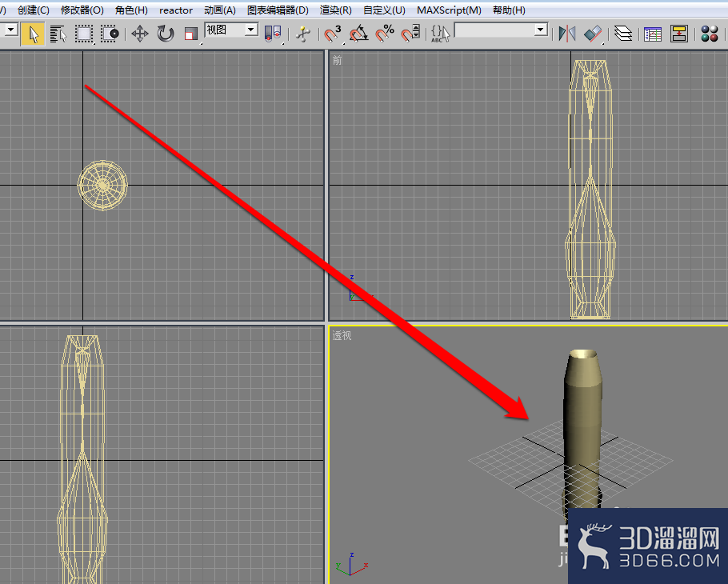Open the 帮助(H) menu
The image size is (728, 584).
pyautogui.click(x=509, y=10)
